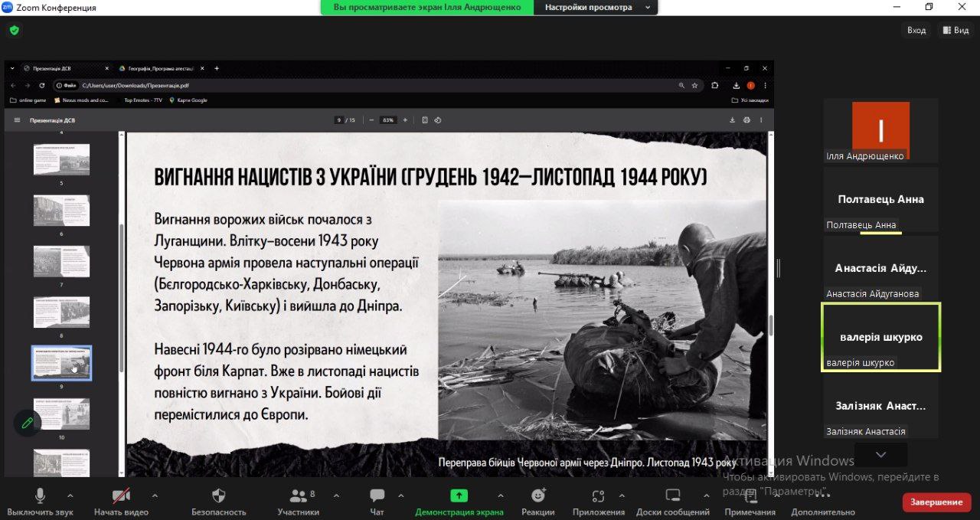Collapse the participants list chevron
980x520 pixels.
pyautogui.click(x=880, y=454)
